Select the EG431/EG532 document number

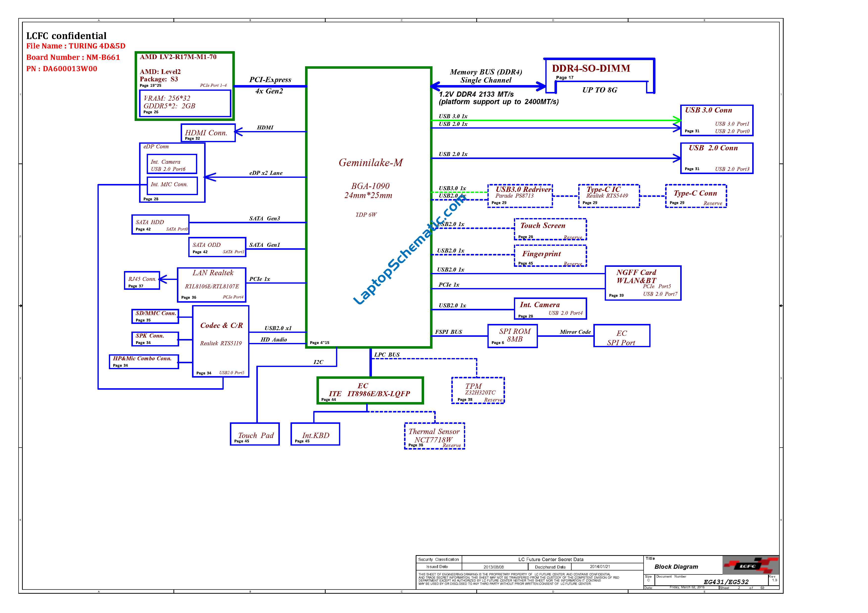pyautogui.click(x=726, y=582)
